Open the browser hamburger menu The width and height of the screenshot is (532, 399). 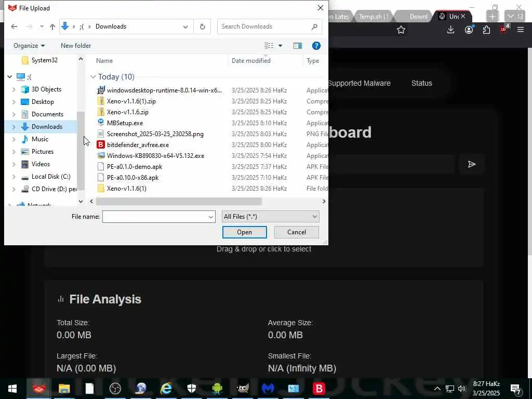click(x=521, y=30)
